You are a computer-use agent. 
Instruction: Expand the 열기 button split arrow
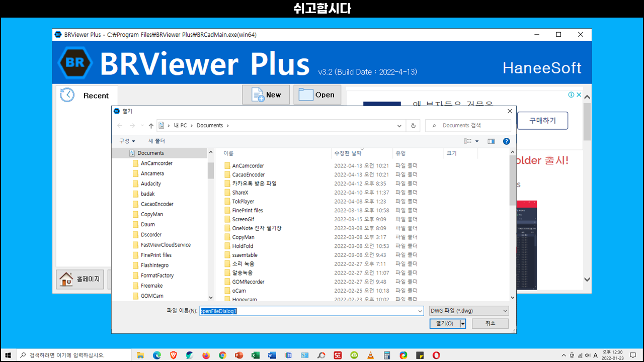point(463,324)
